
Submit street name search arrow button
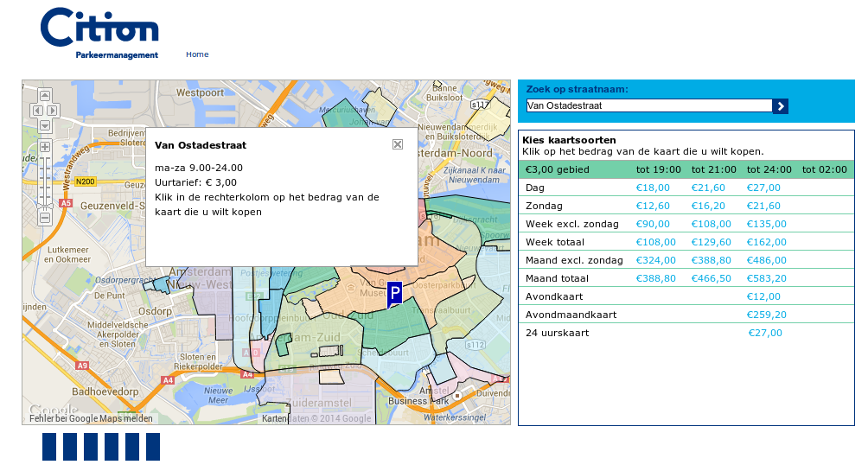tap(780, 106)
